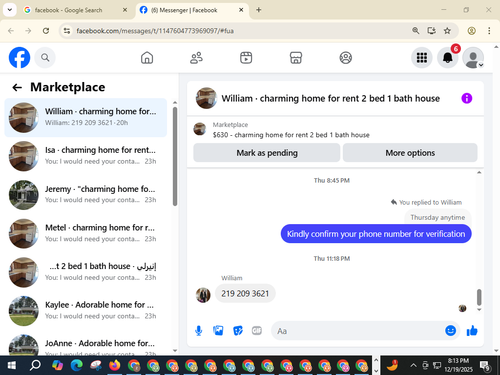This screenshot has height=375, width=500.
Task: Open the account profile menu
Action: tap(473, 58)
